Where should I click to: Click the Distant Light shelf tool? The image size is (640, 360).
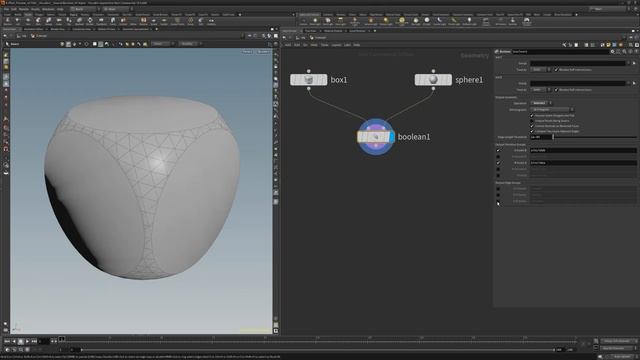pyautogui.click(x=386, y=21)
